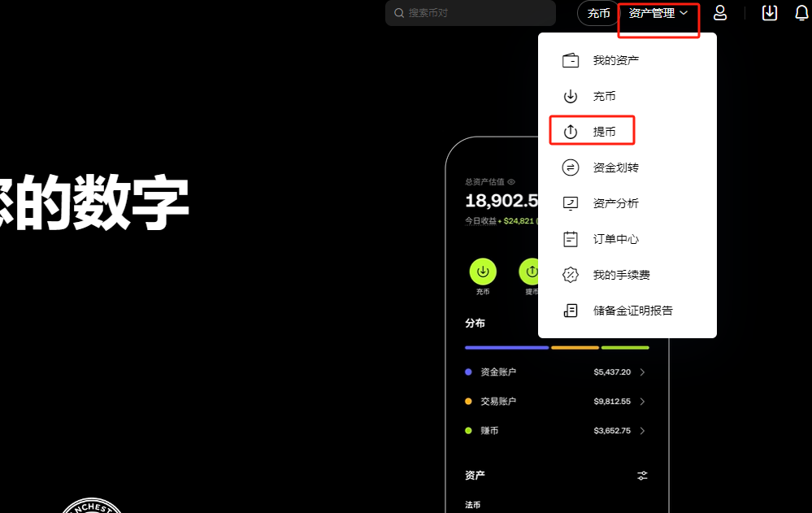Click the report icon beside 储备金证明报告

point(570,311)
